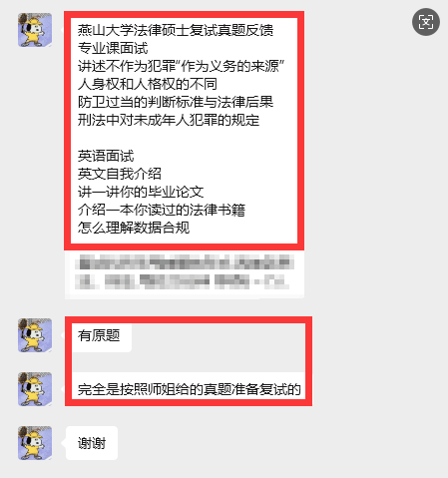
Task: Select the 介绍一本你读过的法律书籍 line
Action: (x=162, y=210)
